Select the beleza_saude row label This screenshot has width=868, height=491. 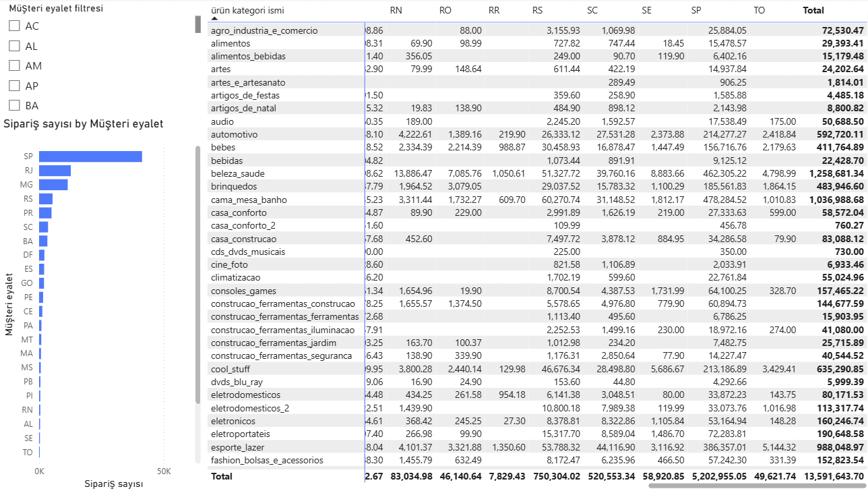tap(237, 174)
